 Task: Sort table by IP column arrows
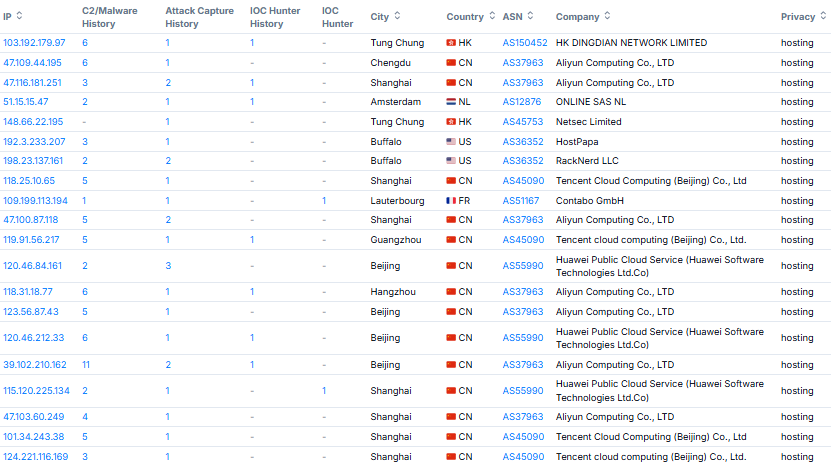pyautogui.click(x=20, y=15)
